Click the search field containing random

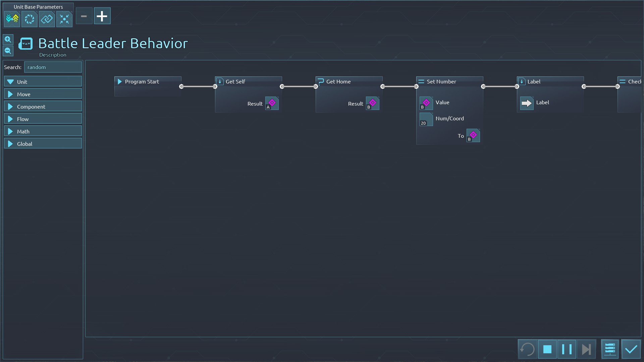click(x=53, y=67)
